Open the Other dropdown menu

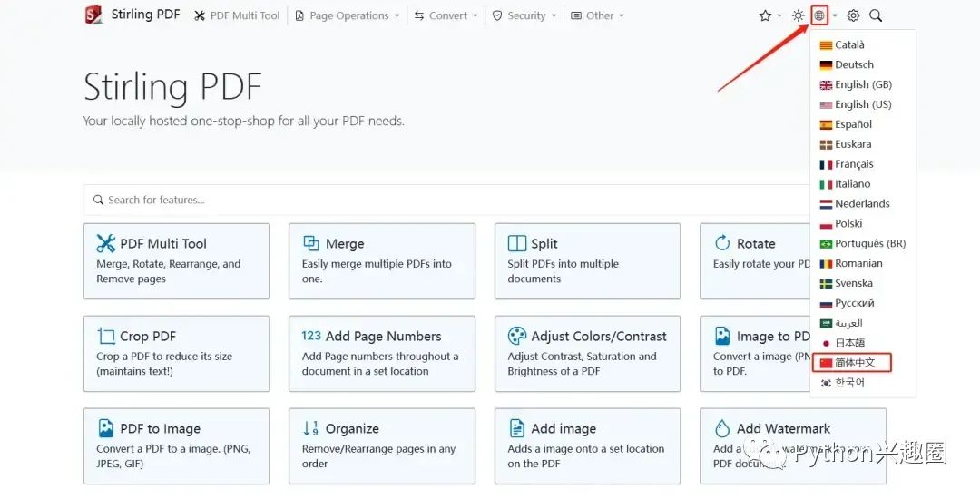click(x=599, y=15)
